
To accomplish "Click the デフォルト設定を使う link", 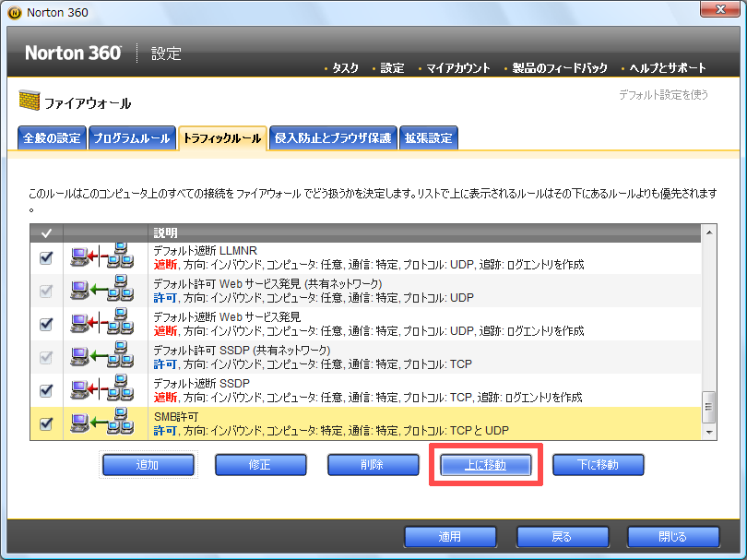I will click(663, 94).
